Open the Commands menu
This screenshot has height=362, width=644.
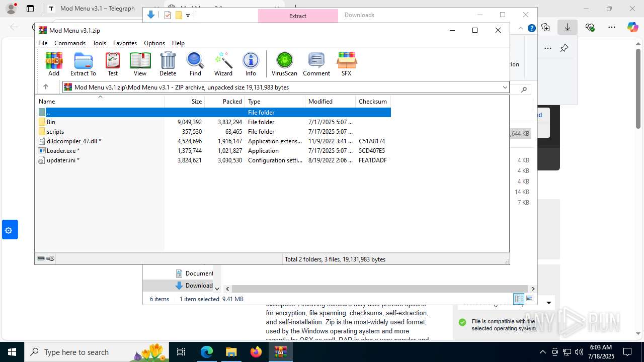coord(70,43)
